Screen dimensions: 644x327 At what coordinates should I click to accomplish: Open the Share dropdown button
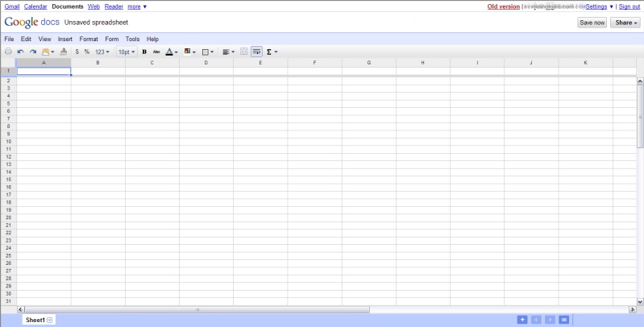click(x=625, y=23)
